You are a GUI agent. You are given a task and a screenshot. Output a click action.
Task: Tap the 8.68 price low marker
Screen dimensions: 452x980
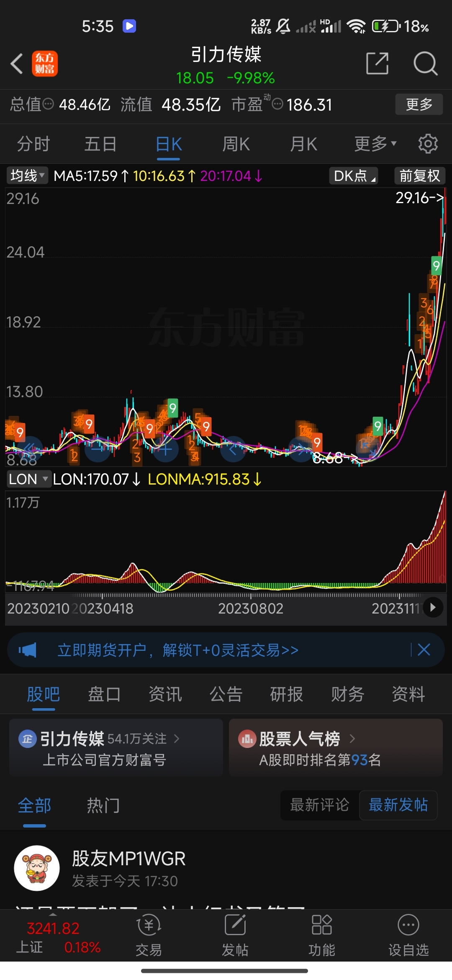click(335, 458)
